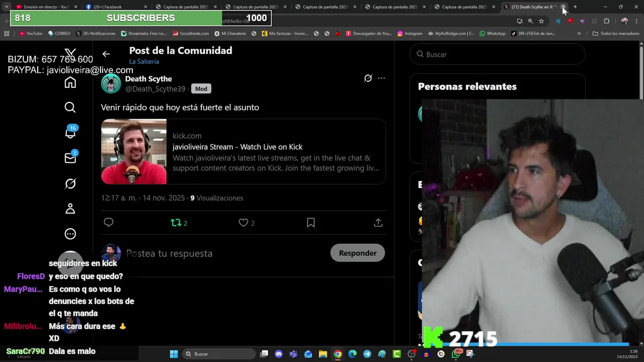Click Death Scythe's profile avatar
The image size is (644, 362).
pos(111,83)
